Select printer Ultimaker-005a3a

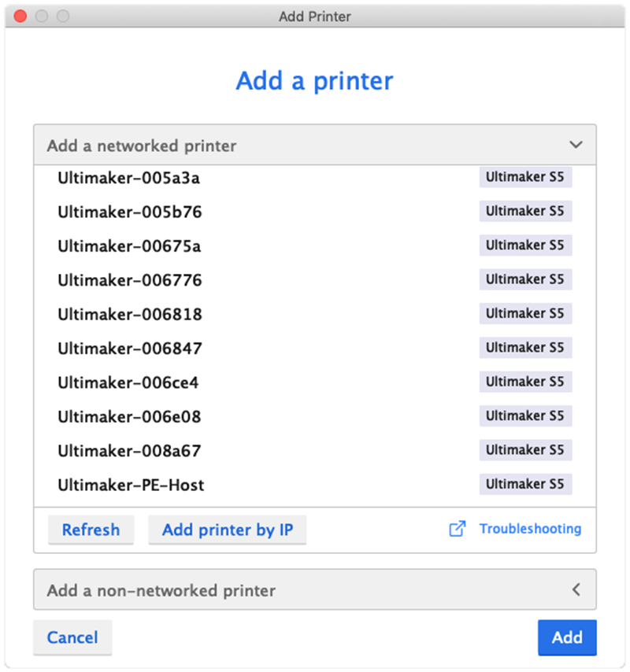click(x=128, y=178)
